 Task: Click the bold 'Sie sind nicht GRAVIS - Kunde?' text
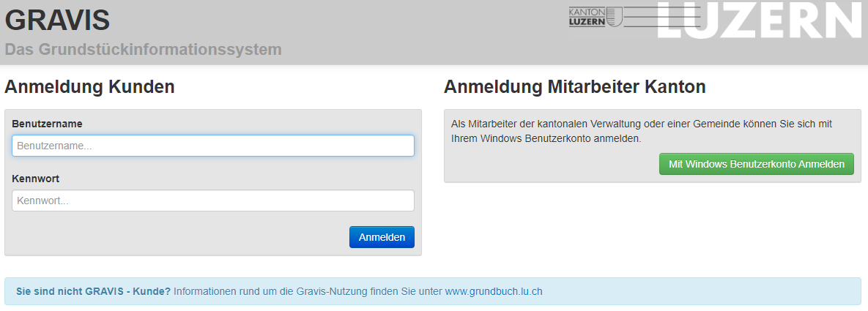[93, 291]
